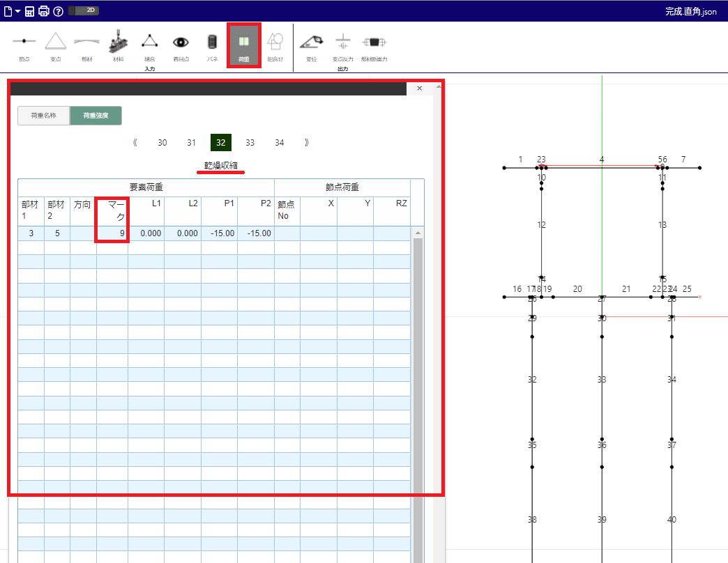Open the バネ spring tool
The height and width of the screenshot is (563, 728).
[x=212, y=47]
